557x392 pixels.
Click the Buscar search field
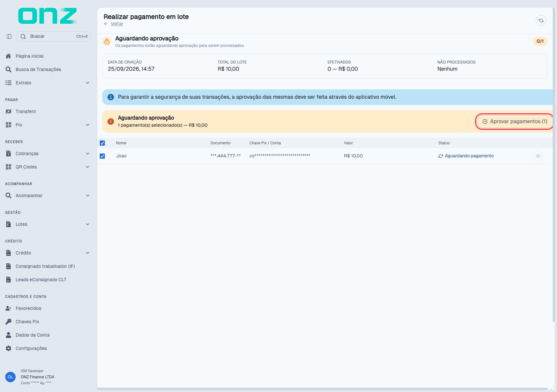pos(53,36)
